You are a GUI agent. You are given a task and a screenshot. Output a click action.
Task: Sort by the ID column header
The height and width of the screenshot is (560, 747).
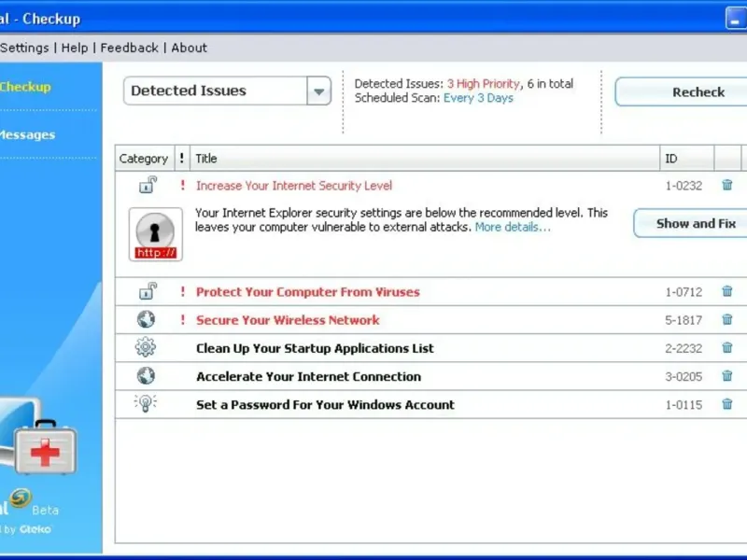(687, 159)
